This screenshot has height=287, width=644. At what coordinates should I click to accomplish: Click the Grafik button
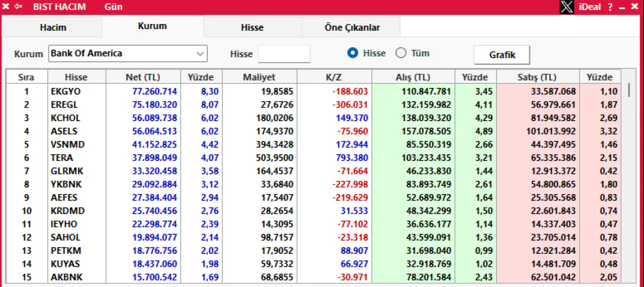tap(502, 55)
